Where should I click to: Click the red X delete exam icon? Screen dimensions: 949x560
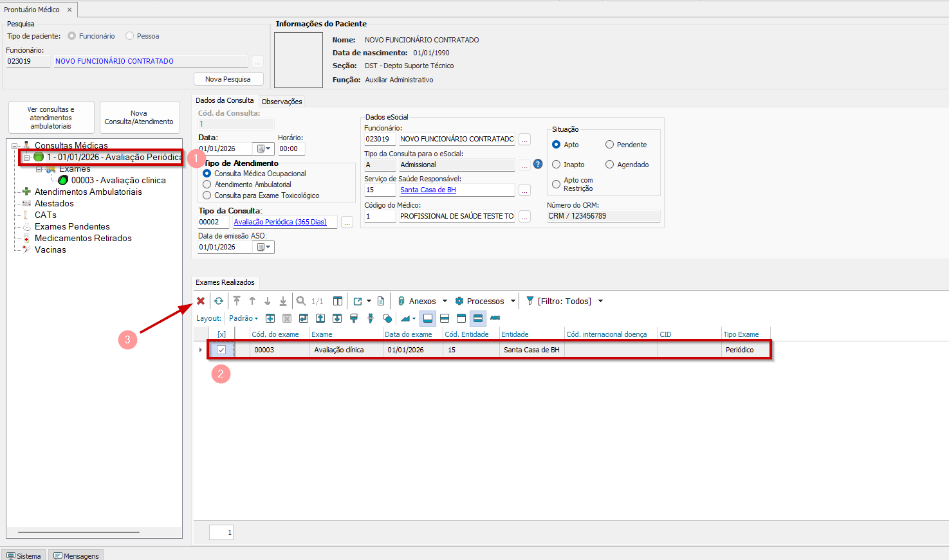(201, 301)
